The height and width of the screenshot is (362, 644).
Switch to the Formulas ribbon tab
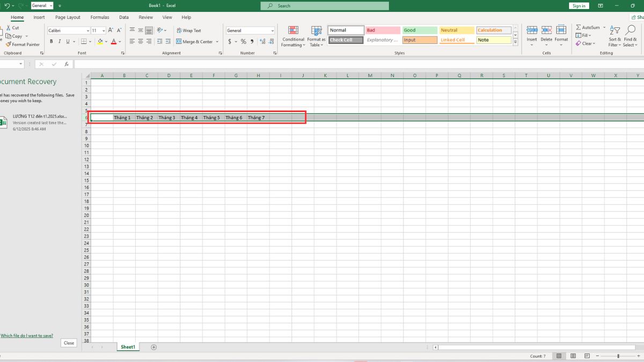tap(99, 17)
